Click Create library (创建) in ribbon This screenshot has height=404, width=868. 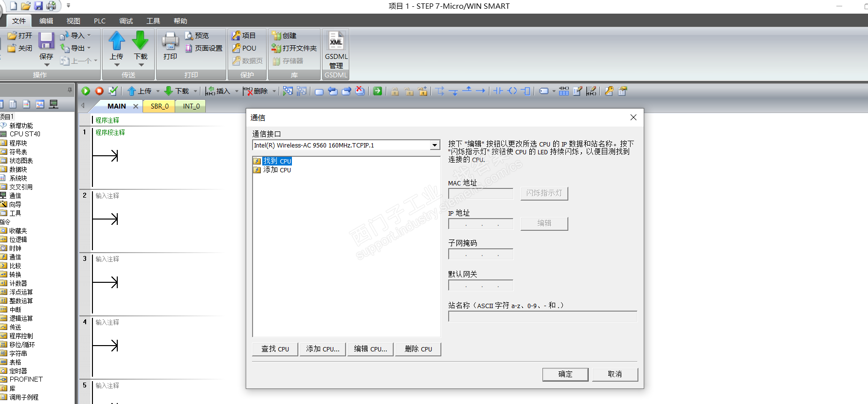[284, 36]
